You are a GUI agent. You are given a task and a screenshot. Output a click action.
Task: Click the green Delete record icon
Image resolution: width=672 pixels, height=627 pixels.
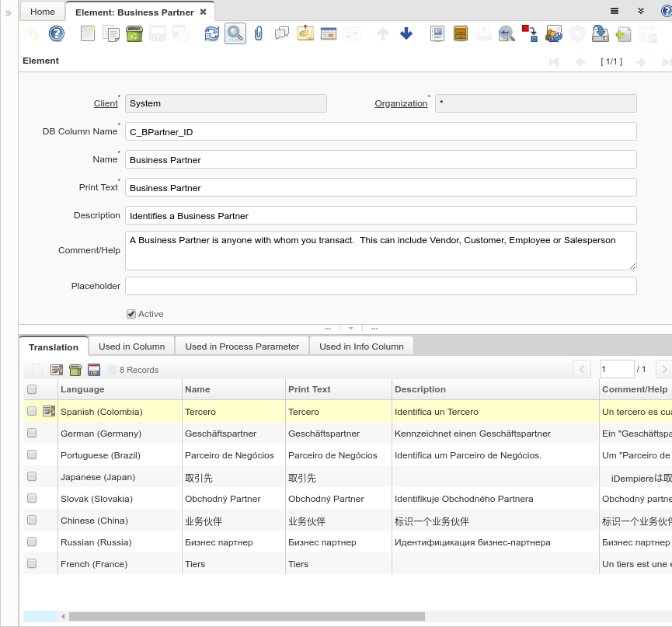point(134,33)
